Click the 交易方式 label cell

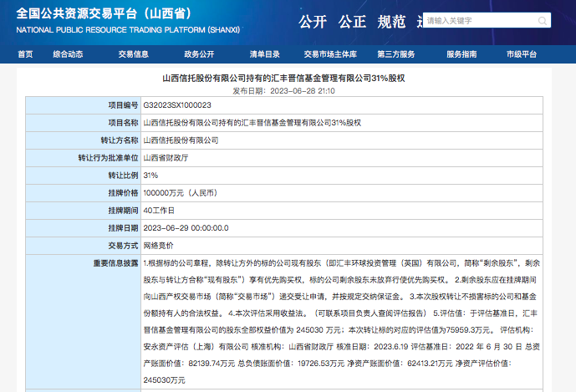(x=84, y=246)
